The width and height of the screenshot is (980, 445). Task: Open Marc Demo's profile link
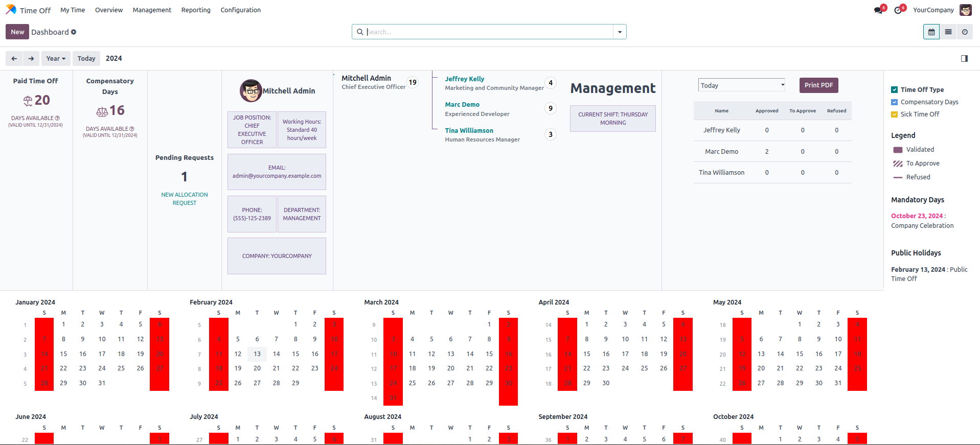462,104
